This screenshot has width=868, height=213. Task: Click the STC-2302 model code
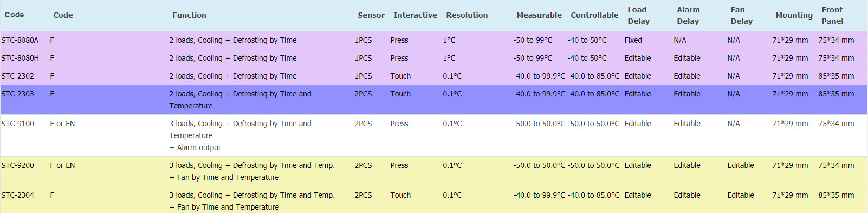pyautogui.click(x=18, y=76)
